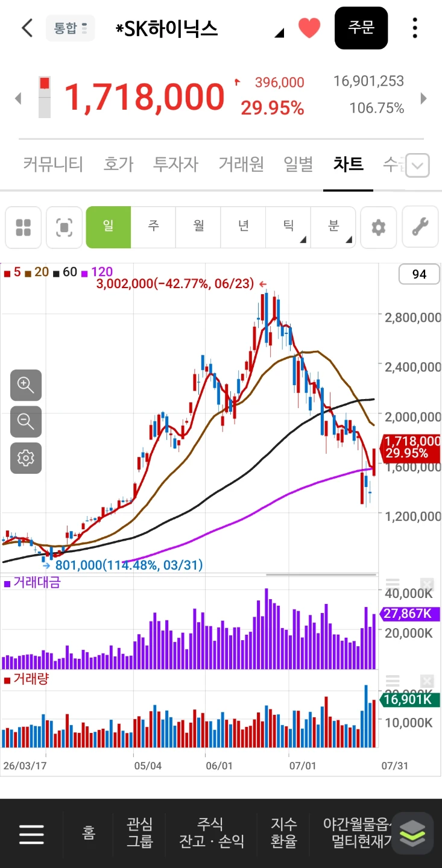Open chart settings gear in toolbar
The width and height of the screenshot is (442, 868).
pyautogui.click(x=378, y=227)
